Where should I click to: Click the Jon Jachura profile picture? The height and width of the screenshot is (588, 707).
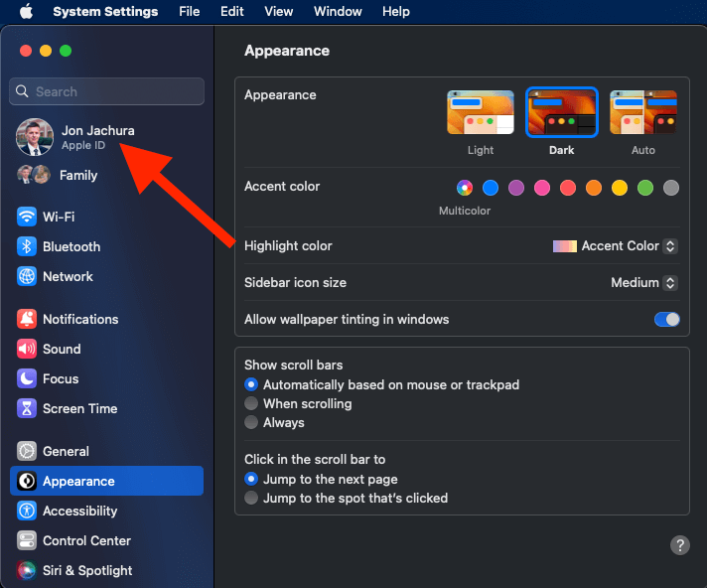[x=35, y=137]
